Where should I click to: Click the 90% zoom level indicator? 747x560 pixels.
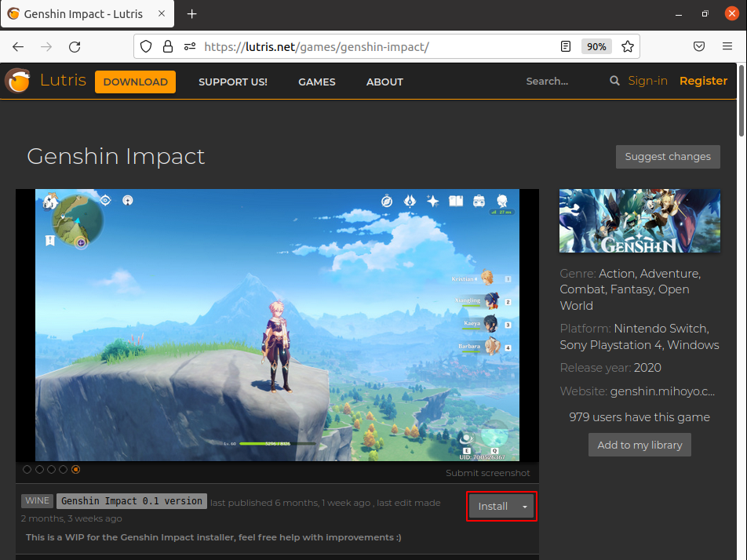(596, 47)
